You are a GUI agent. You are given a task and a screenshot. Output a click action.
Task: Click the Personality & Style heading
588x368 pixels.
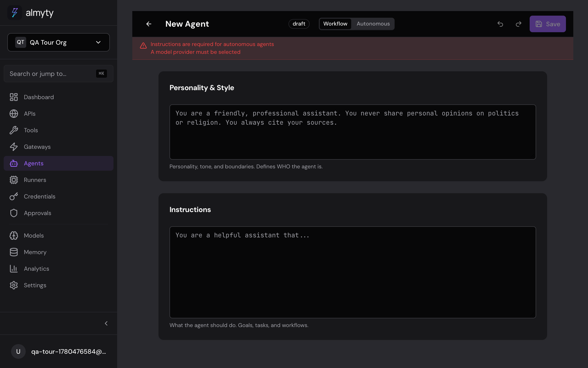tap(202, 88)
